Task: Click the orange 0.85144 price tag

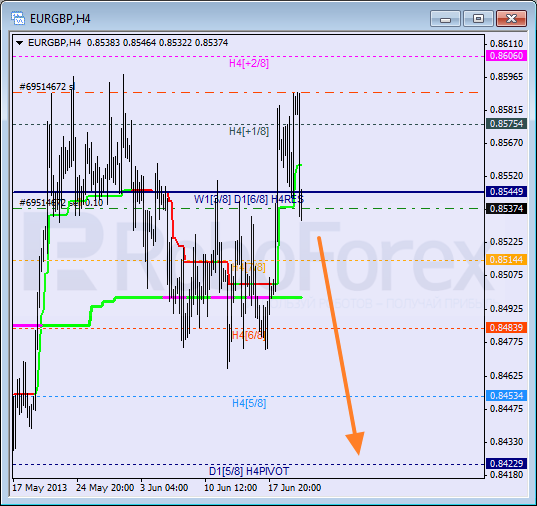Action: point(506,260)
